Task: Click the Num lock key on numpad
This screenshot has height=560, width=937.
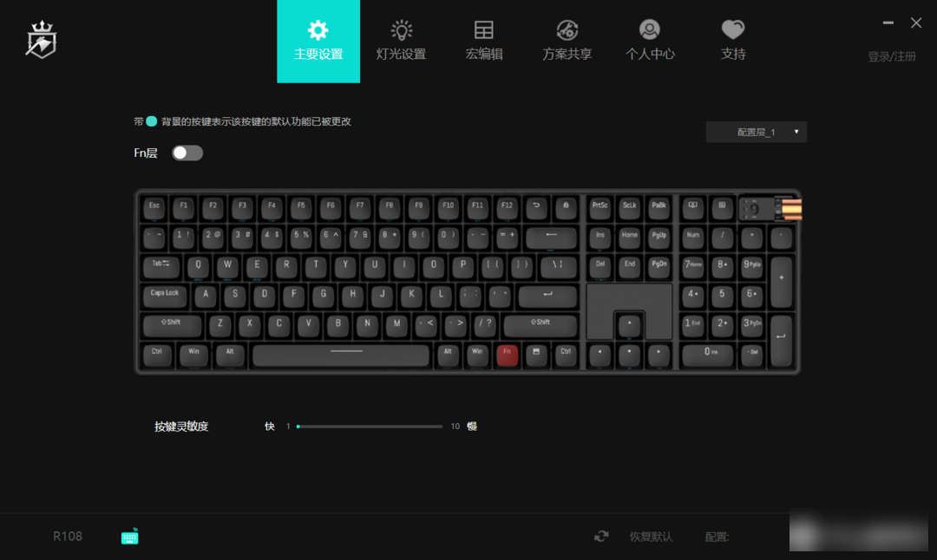Action: pyautogui.click(x=692, y=238)
